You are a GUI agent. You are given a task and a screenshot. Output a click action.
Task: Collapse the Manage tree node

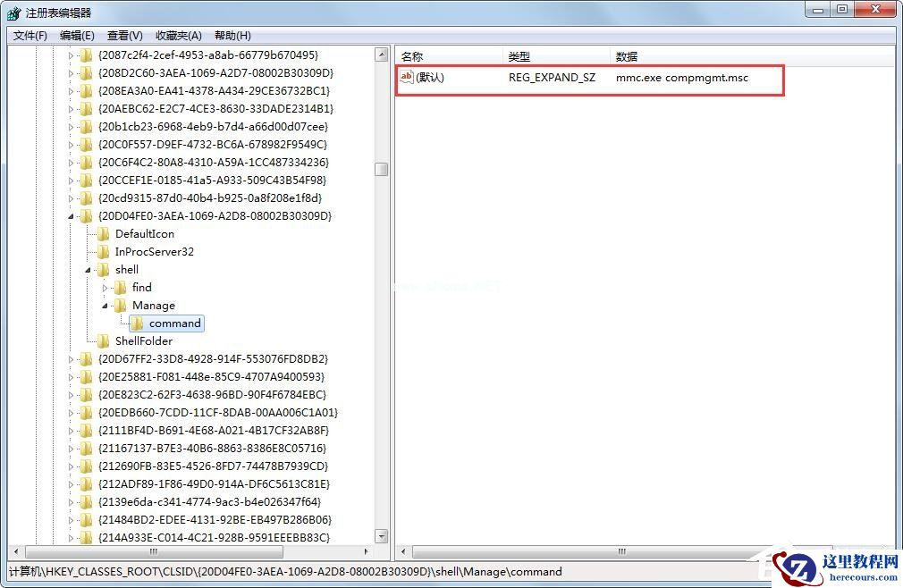[105, 305]
